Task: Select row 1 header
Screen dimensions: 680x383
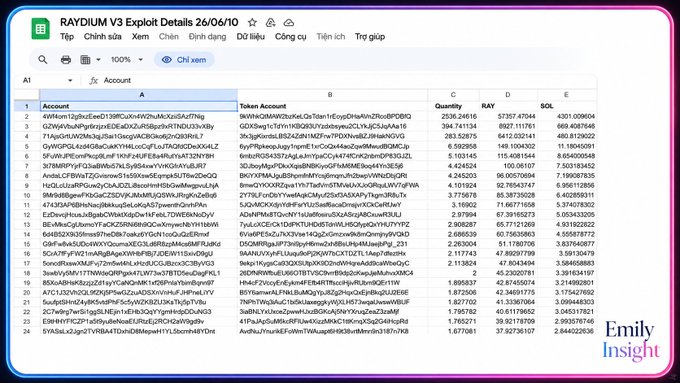Action: coord(27,106)
